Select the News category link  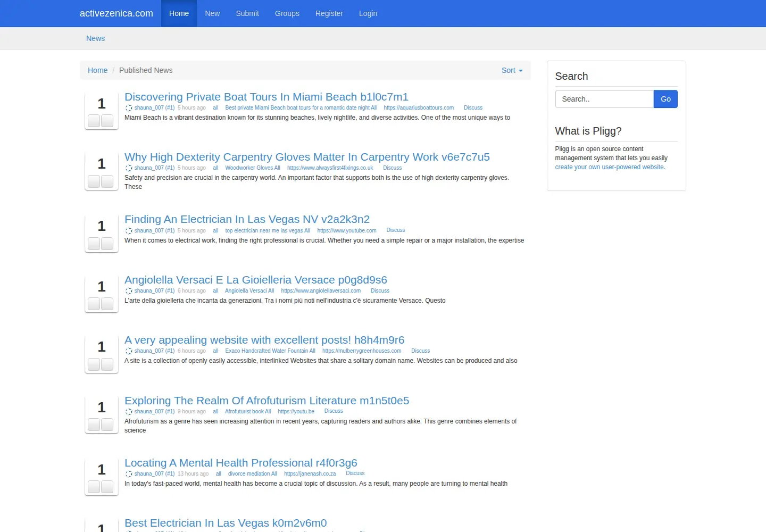coord(96,38)
